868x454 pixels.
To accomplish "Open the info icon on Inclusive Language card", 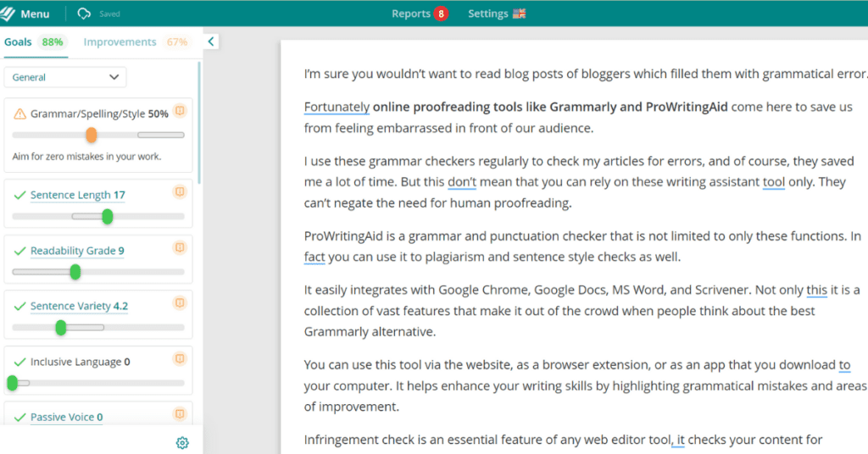I will click(x=180, y=359).
